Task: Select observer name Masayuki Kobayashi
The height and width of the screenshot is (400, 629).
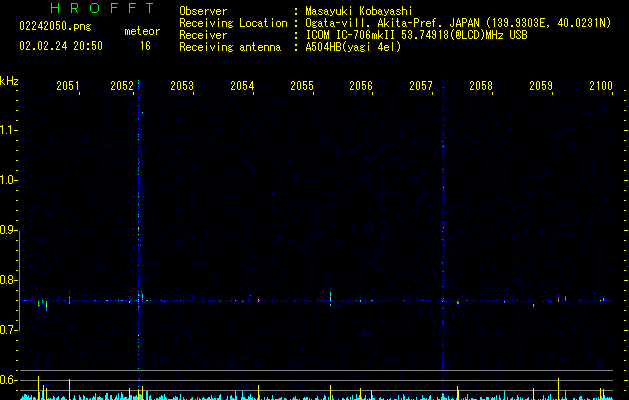Action: pyautogui.click(x=358, y=11)
